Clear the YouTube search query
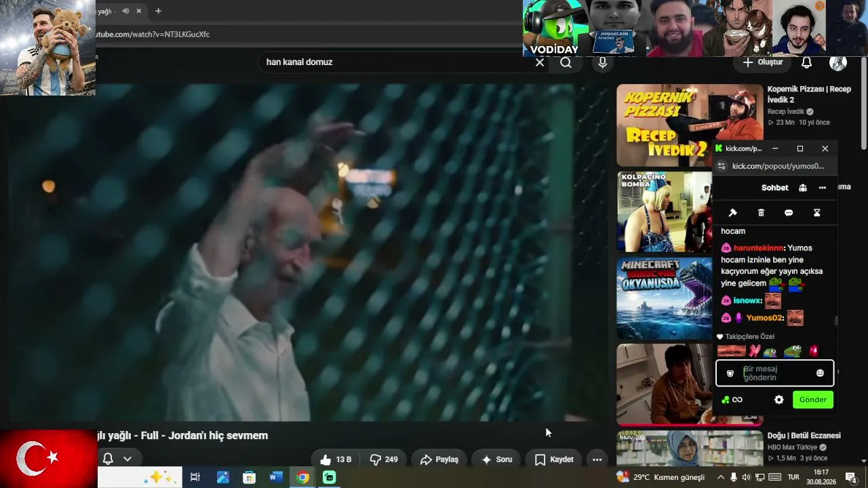 [540, 62]
